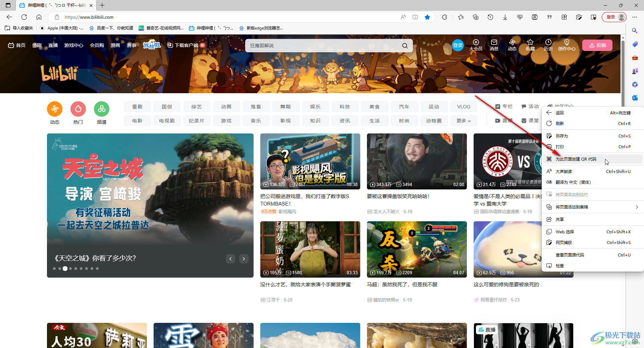This screenshot has width=644, height=348.
Task: Open the read aloud icon in address bar
Action: [x=403, y=17]
